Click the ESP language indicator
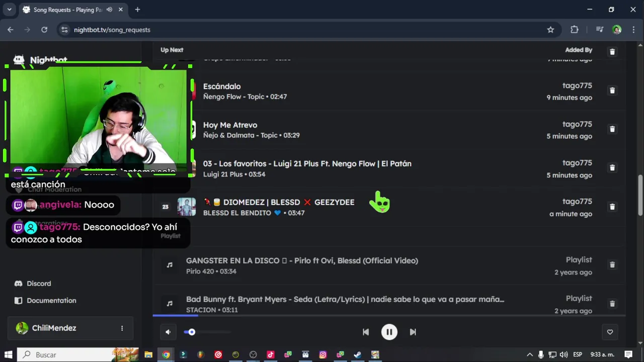The width and height of the screenshot is (644, 362). point(578,354)
